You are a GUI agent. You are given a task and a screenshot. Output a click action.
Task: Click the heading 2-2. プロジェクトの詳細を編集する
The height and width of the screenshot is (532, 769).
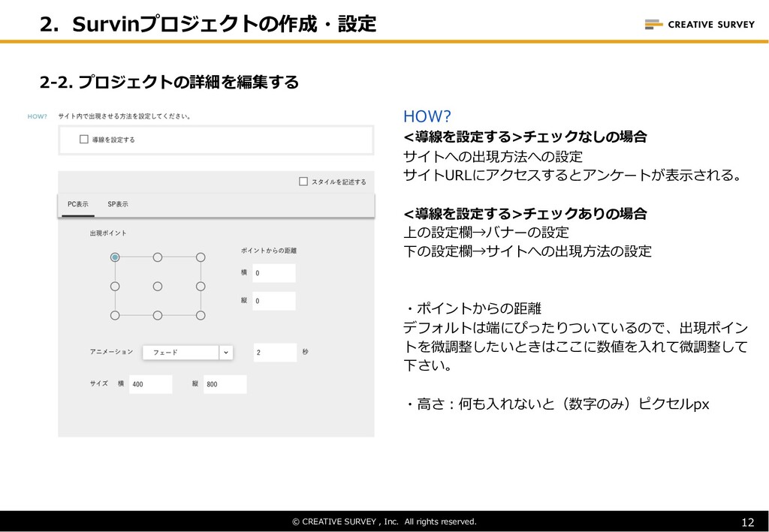coord(169,82)
